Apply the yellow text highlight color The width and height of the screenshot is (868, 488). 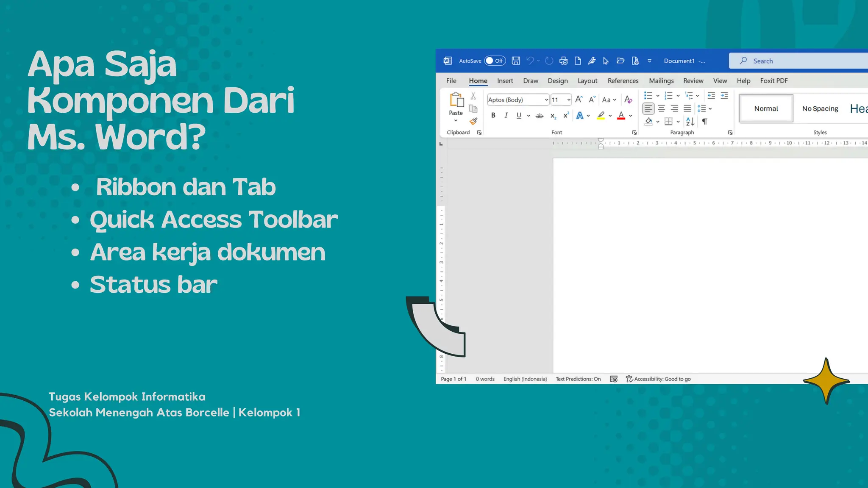(601, 115)
